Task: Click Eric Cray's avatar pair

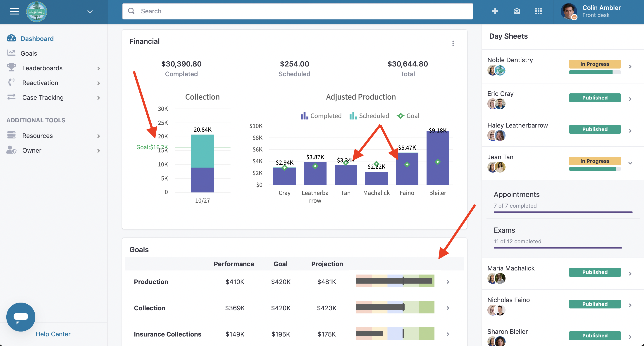Action: tap(496, 104)
